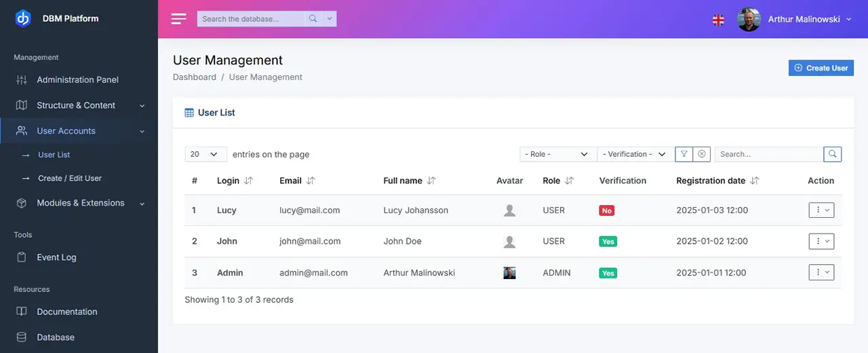The width and height of the screenshot is (868, 353).
Task: Open the User List submenu item
Action: tap(54, 155)
